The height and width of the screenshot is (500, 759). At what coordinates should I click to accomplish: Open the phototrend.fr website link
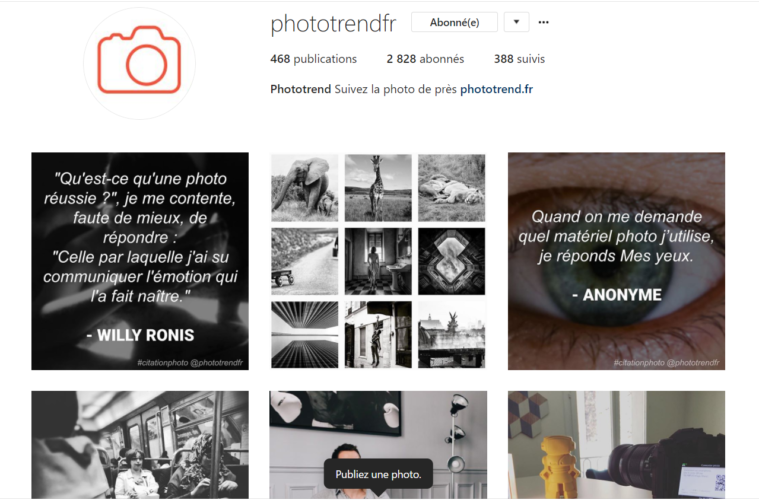click(x=496, y=89)
